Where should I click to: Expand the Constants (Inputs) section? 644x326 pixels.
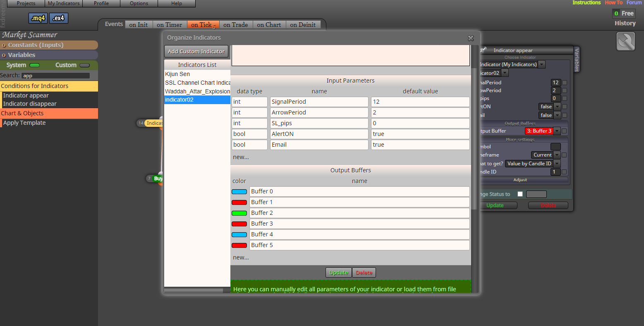pyautogui.click(x=49, y=45)
